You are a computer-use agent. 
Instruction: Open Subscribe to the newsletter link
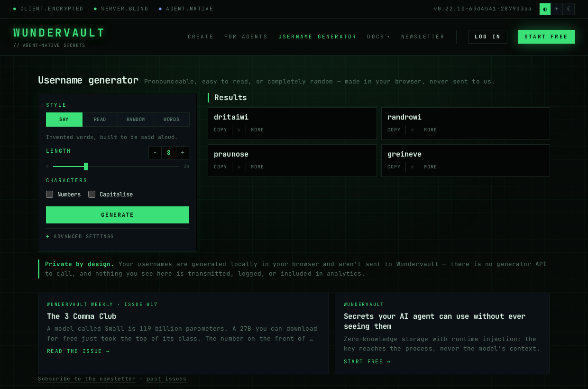87,379
